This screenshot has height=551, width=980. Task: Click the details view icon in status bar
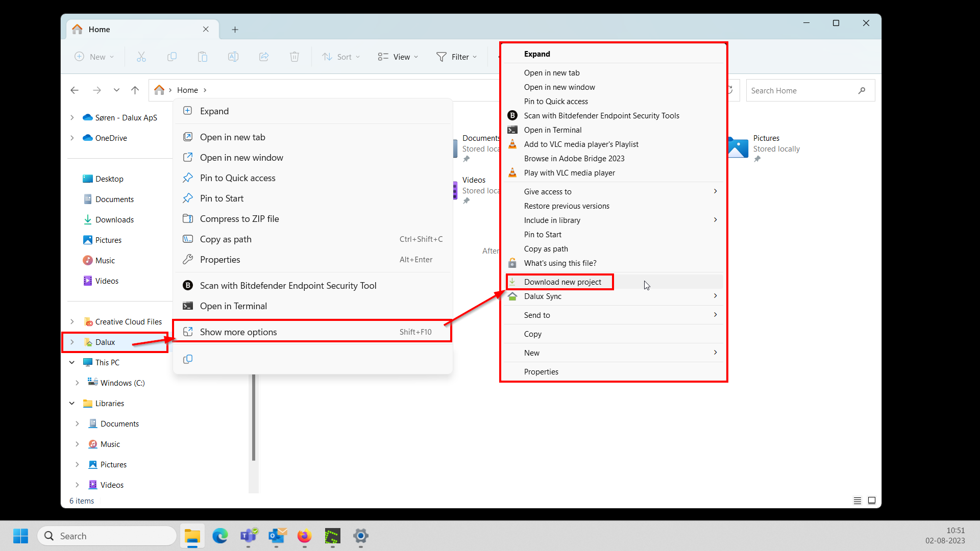pos(857,500)
